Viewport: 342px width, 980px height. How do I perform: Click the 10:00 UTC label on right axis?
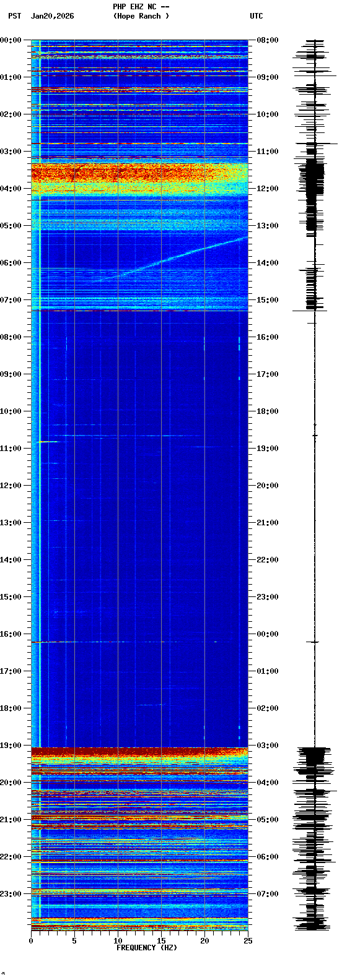[268, 114]
